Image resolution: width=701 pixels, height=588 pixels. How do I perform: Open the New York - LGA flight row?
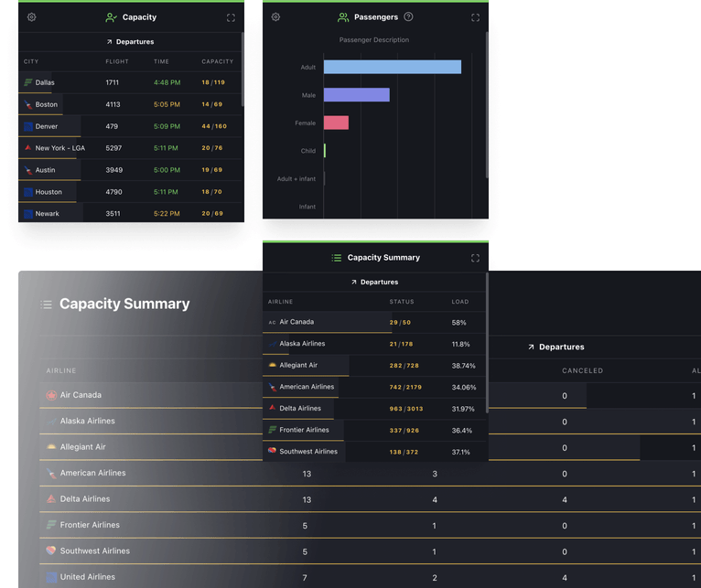point(130,148)
